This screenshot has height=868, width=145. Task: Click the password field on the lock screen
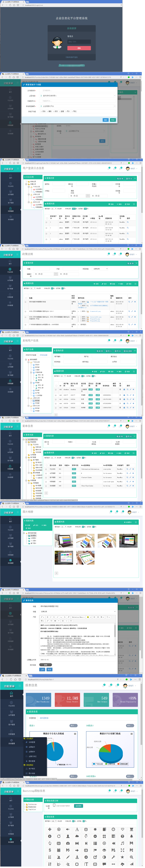79,42
